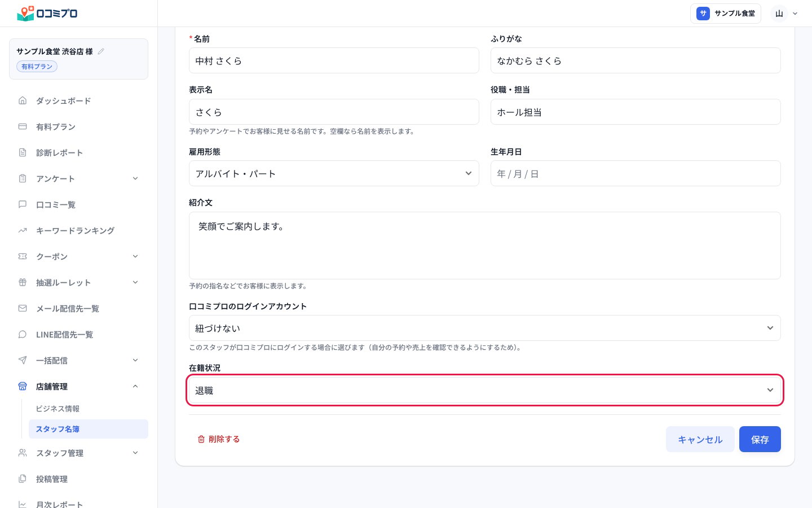Click the 店舗管理 storefront icon
The width and height of the screenshot is (812, 508).
coord(23,386)
